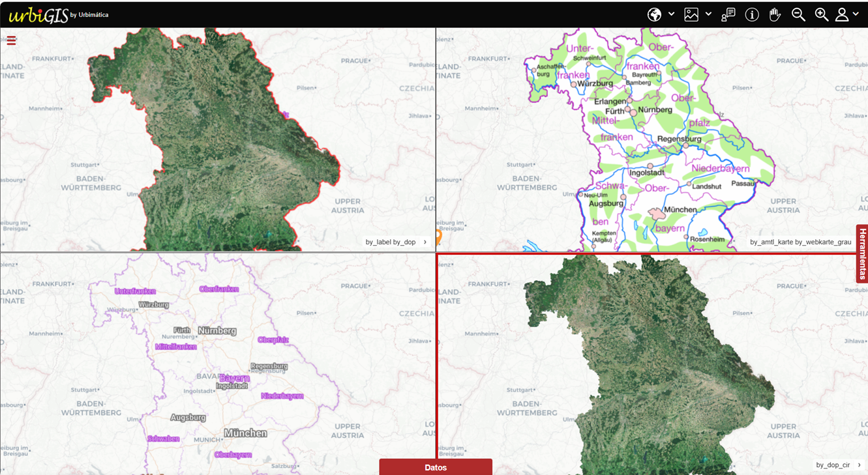Click the zoom out magnifier
This screenshot has height=475, width=868.
point(798,14)
